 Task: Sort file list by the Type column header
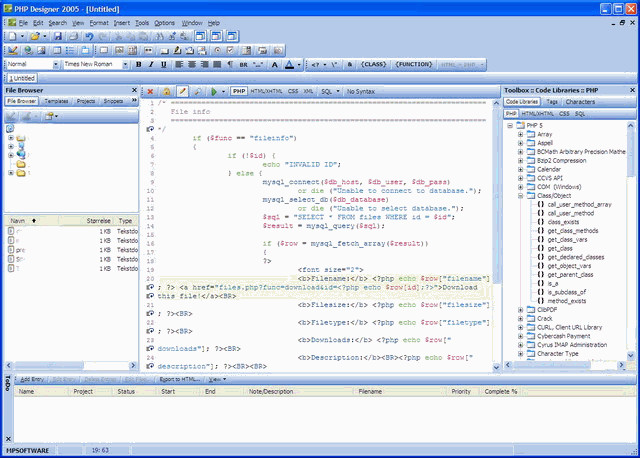125,221
